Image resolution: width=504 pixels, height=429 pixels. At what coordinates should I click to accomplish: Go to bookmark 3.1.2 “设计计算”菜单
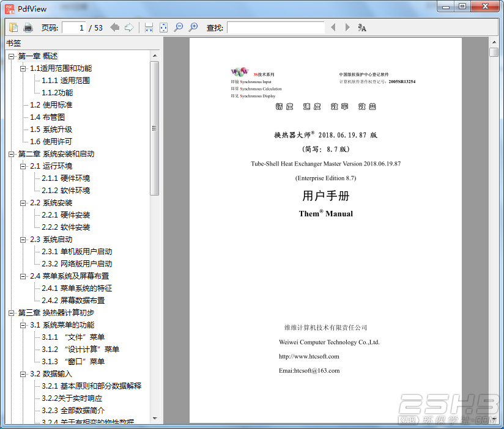tap(80, 350)
